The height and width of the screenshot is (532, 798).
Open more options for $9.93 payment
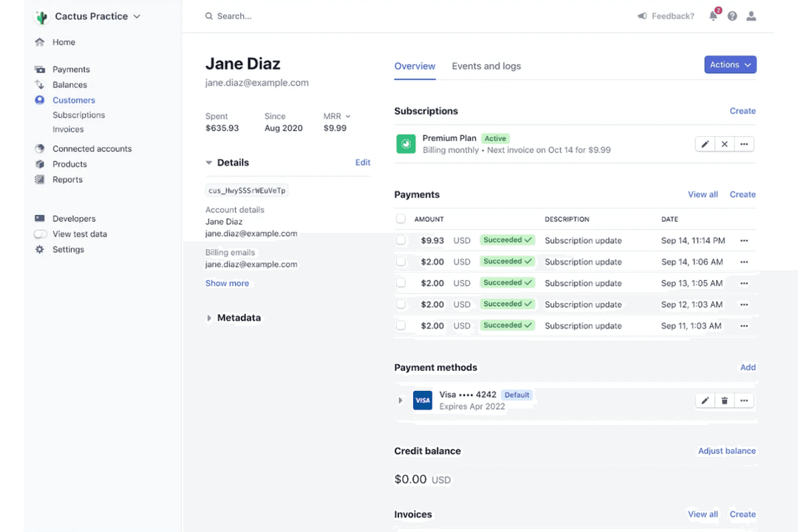[x=744, y=240]
